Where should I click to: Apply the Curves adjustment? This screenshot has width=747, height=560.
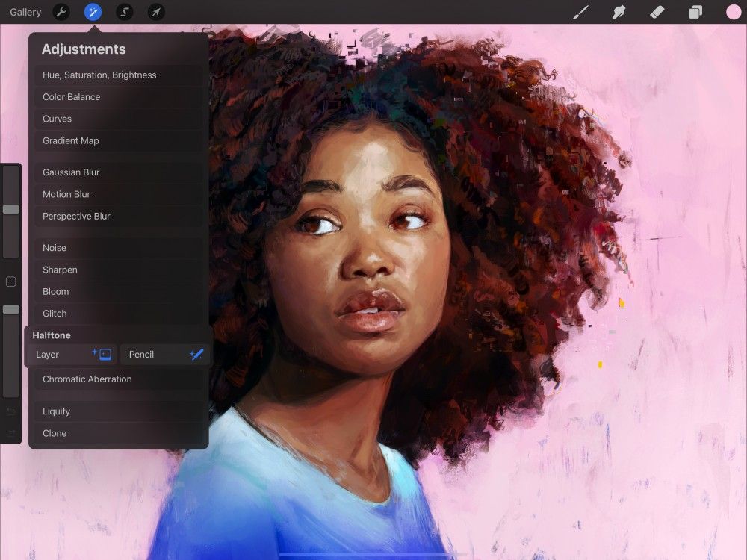[x=56, y=119]
